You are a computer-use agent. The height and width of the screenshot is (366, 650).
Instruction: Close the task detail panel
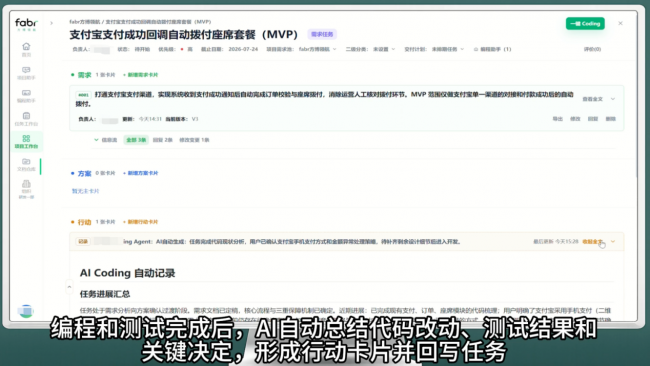coord(620,23)
